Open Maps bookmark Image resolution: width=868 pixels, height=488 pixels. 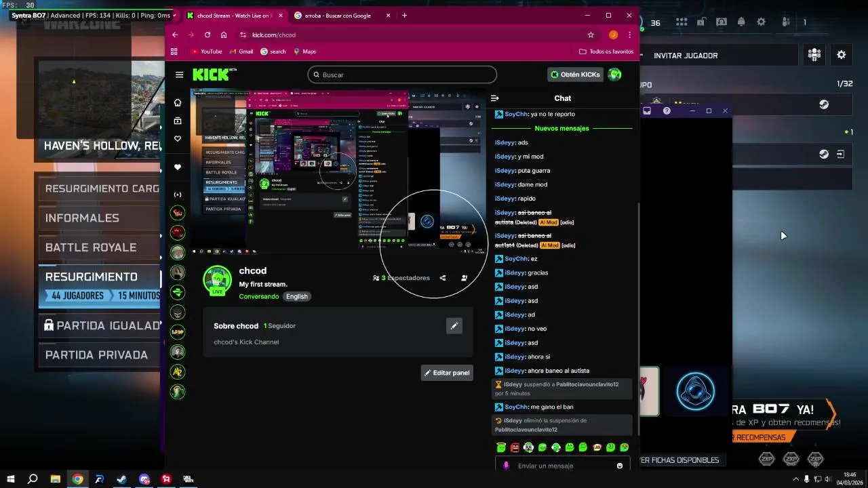[304, 52]
